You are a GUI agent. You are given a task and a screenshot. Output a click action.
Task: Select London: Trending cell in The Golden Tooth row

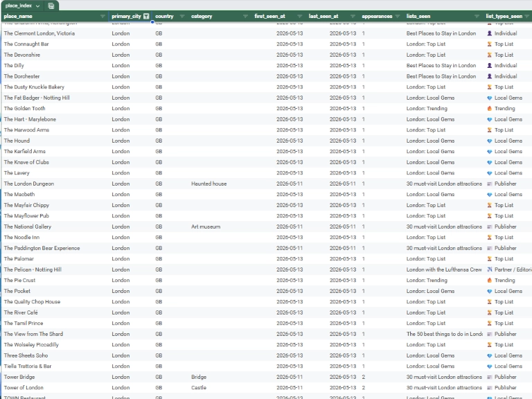(x=427, y=109)
